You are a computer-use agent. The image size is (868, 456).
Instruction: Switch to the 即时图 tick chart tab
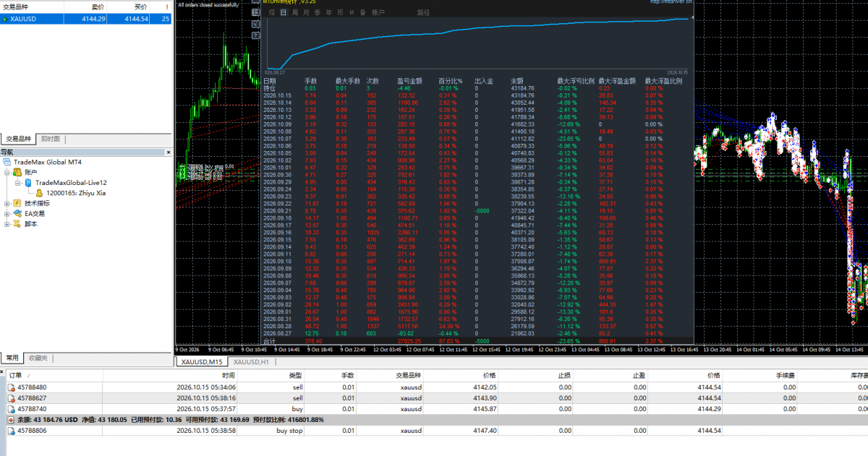51,139
